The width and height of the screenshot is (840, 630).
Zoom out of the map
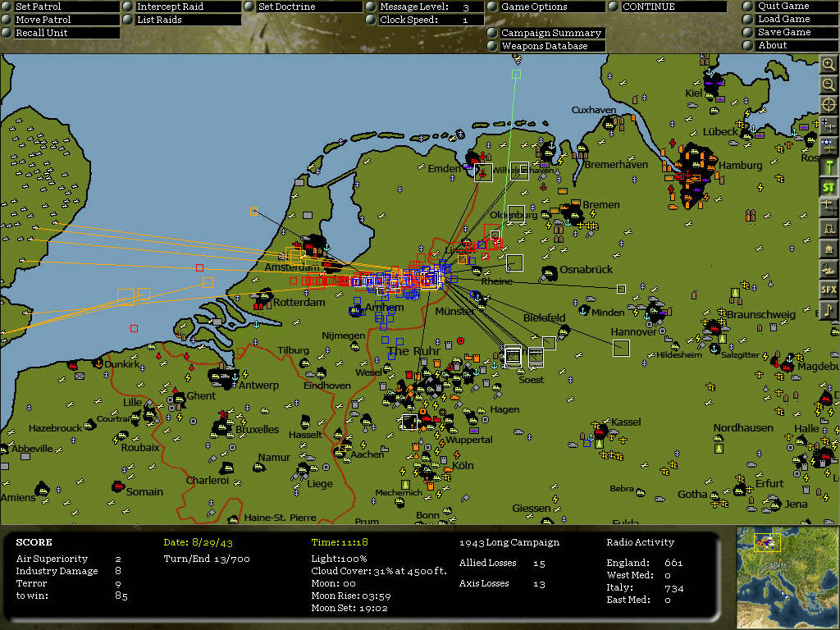[829, 84]
